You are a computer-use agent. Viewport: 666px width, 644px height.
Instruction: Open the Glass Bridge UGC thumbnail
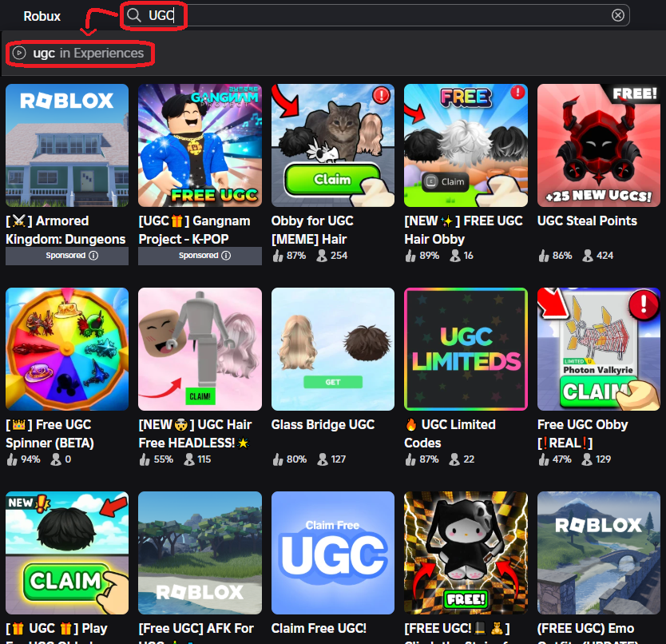[333, 349]
